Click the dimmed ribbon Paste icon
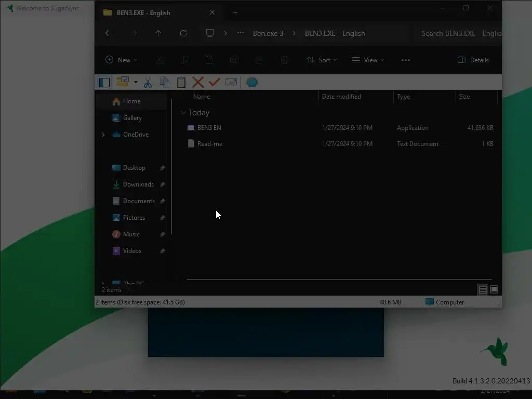The width and height of the screenshot is (532, 399). 209,60
